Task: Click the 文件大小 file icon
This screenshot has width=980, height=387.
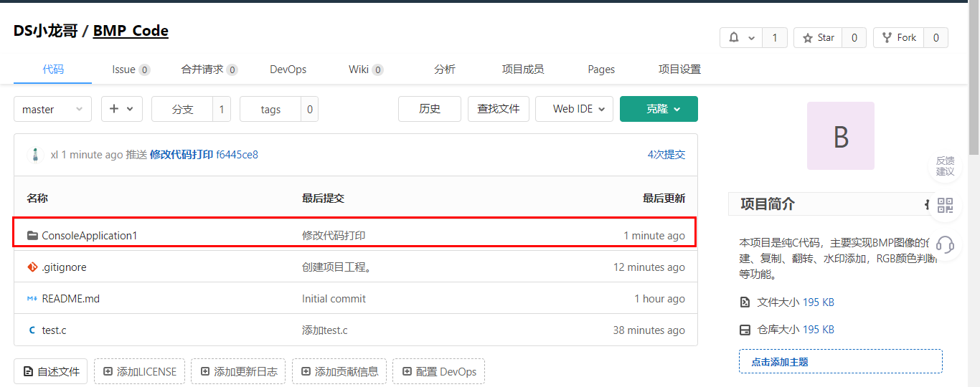Action: (x=745, y=302)
